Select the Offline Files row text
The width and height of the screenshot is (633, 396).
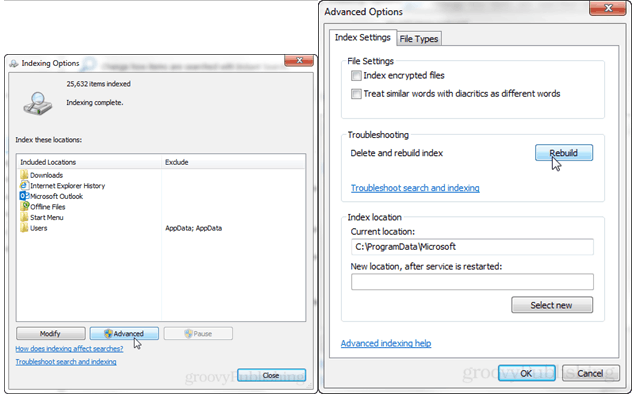point(48,207)
